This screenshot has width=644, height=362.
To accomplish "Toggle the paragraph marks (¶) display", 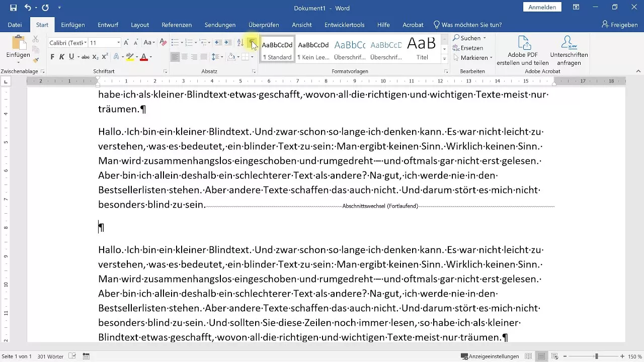I will click(252, 43).
